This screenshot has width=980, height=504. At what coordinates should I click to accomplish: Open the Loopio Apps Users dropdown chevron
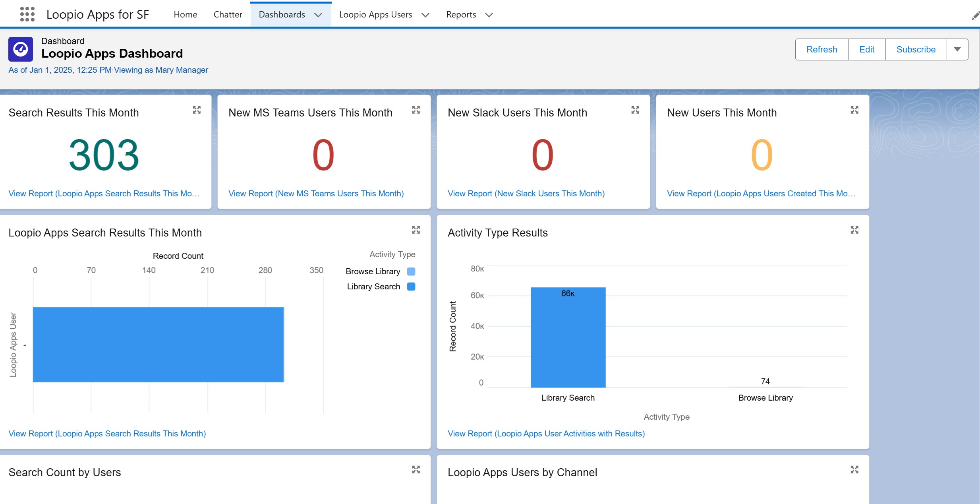click(425, 15)
